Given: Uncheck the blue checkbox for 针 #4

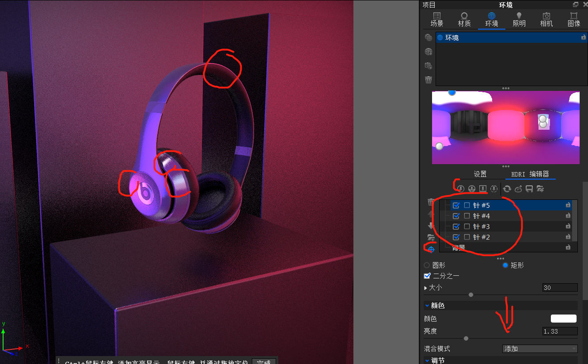Looking at the screenshot, I should (456, 216).
